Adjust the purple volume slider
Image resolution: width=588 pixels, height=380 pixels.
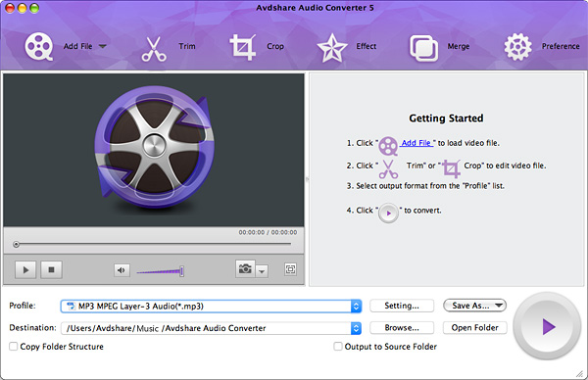160,271
